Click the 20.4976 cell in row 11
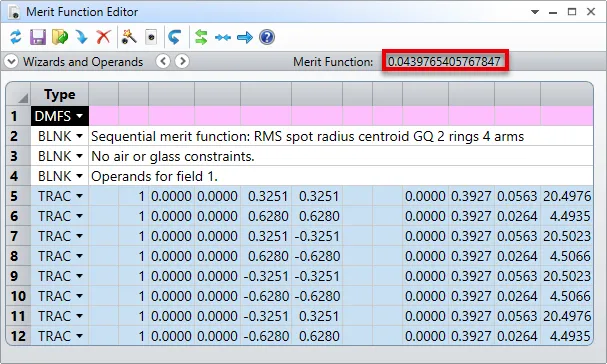Viewport: 607px width, 364px height. [x=567, y=316]
